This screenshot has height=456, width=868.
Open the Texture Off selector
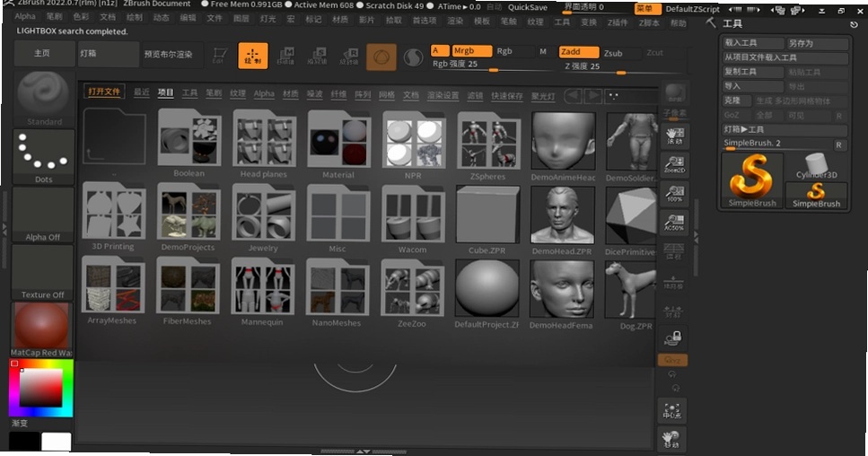42,272
